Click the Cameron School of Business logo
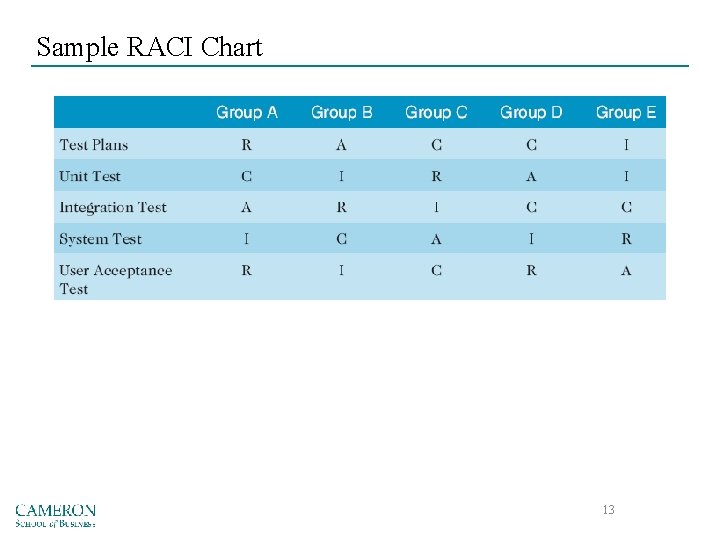The image size is (720, 540). click(x=55, y=516)
